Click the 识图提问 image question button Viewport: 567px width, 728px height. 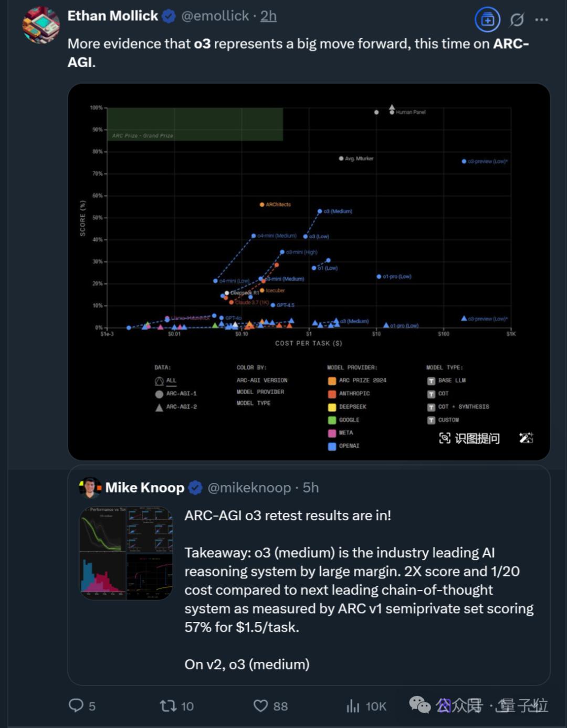click(469, 438)
